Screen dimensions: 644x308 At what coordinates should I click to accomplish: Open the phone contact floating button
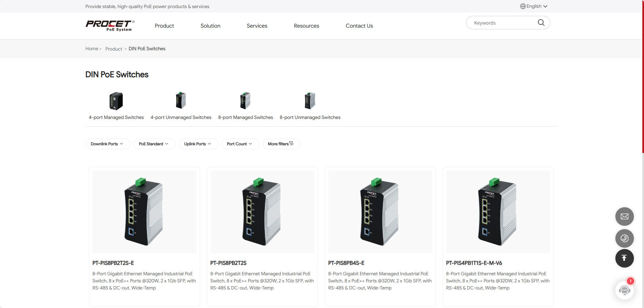point(624,239)
